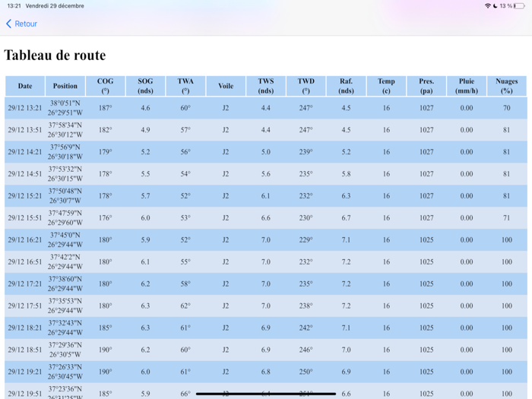Tap the 13:21 clock in status bar
The width and height of the screenshot is (532, 399).
[x=14, y=6]
